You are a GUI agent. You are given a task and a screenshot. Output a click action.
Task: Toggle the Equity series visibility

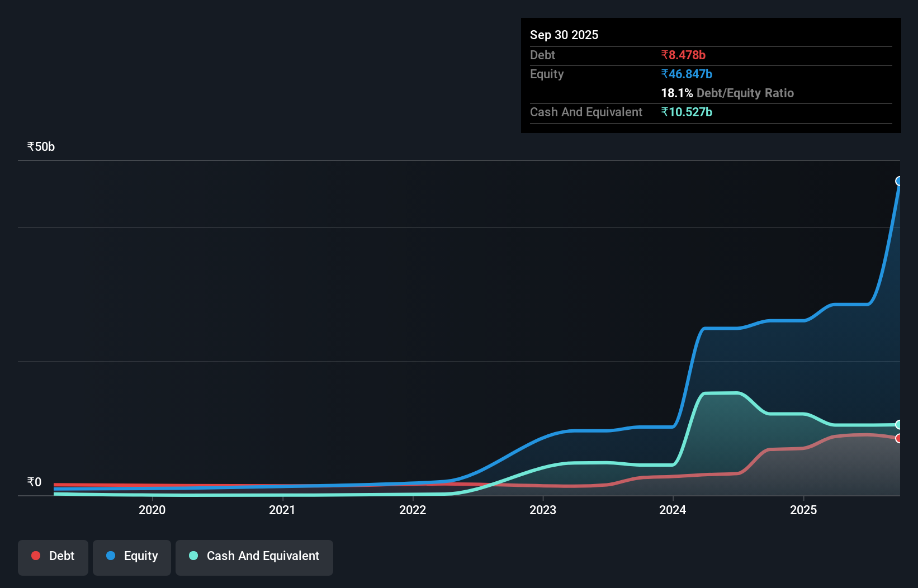[131, 557]
